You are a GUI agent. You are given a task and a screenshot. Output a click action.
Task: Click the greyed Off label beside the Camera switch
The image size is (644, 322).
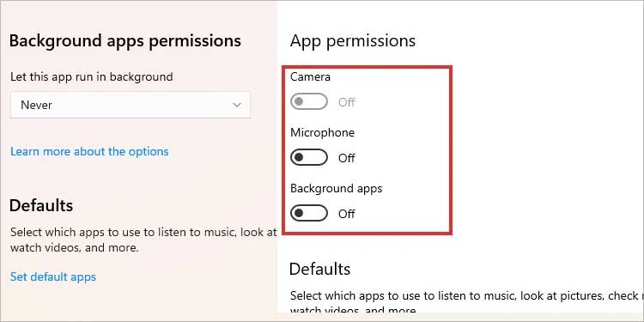coord(347,102)
